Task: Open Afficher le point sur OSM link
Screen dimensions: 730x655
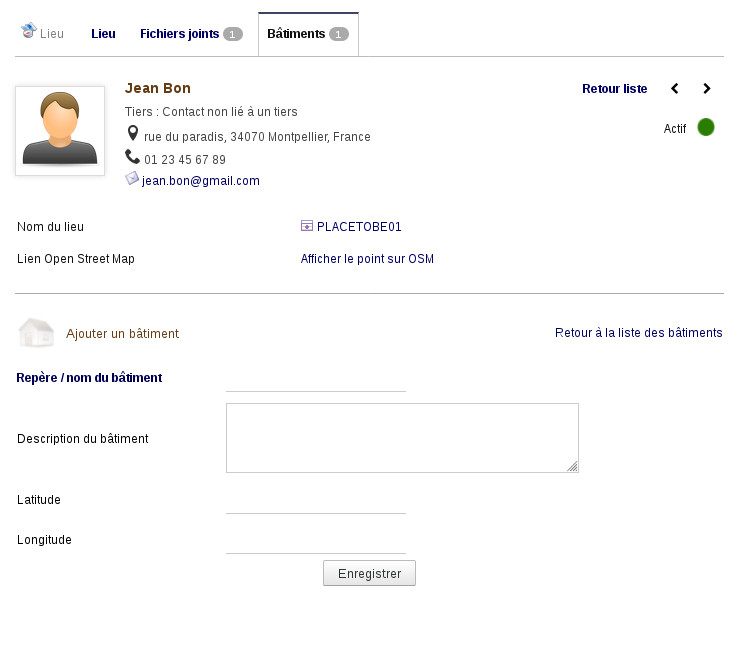Action: click(x=367, y=259)
